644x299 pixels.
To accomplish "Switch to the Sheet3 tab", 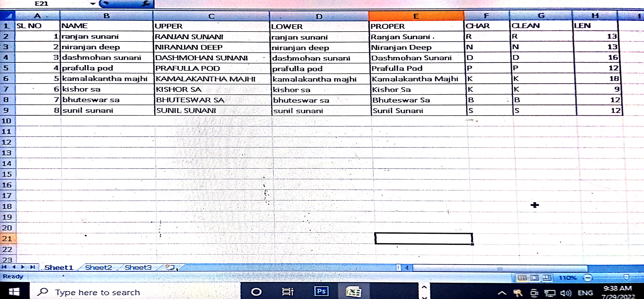I will point(138,268).
